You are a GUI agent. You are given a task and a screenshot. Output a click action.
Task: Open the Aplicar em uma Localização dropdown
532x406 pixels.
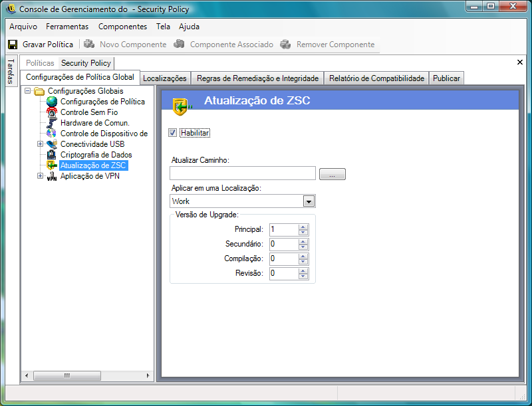coord(309,201)
